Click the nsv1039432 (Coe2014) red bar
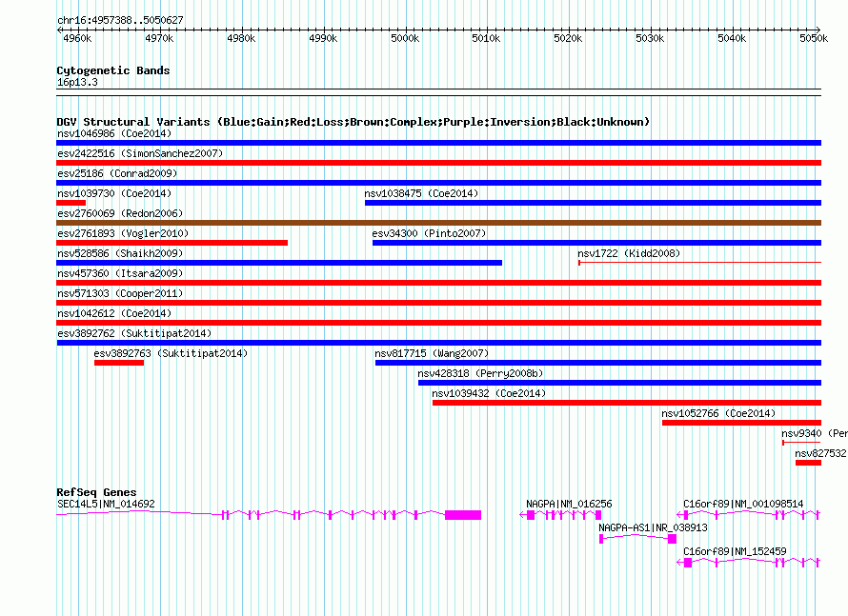The image size is (848, 616). point(627,403)
